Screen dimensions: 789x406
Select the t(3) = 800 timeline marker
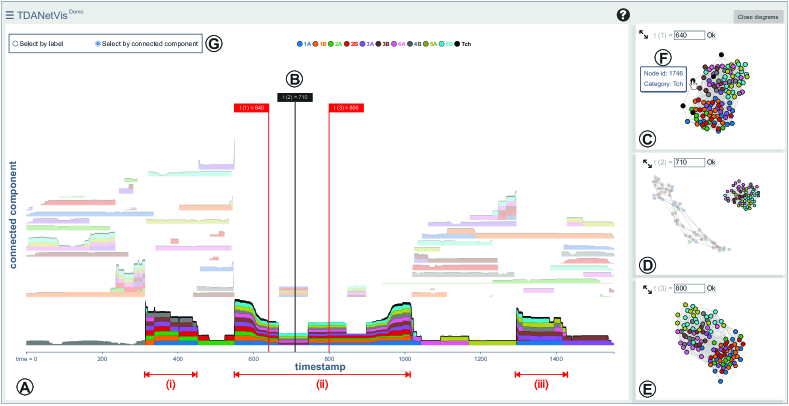[346, 108]
